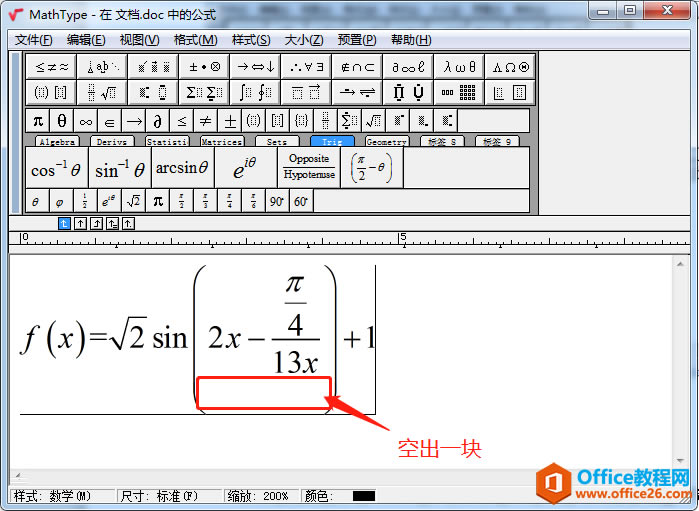The width and height of the screenshot is (699, 511).
Task: Open the summation templates palette
Action: [204, 92]
